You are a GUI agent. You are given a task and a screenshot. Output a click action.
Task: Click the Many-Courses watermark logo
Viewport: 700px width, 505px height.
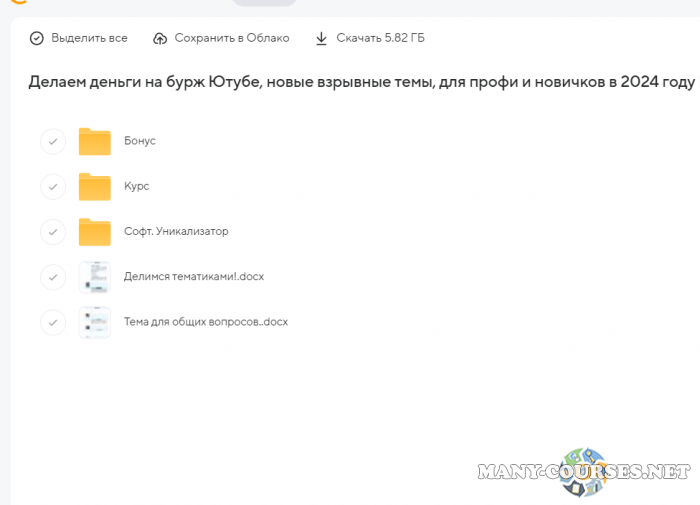[x=585, y=471]
